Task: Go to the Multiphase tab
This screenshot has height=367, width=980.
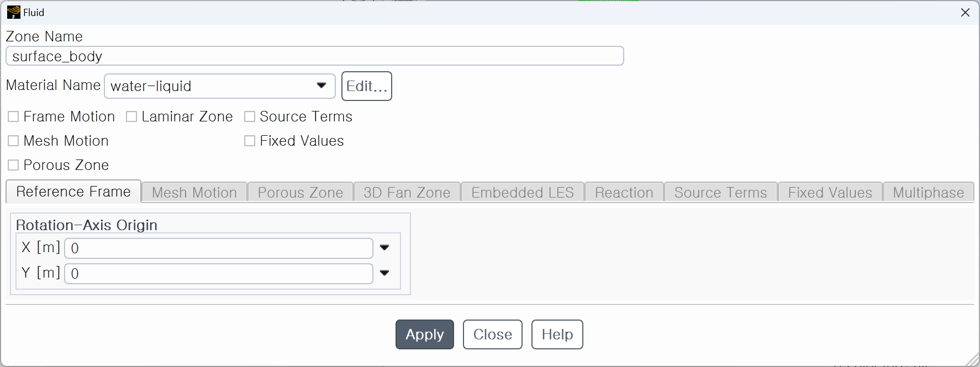Action: 928,193
